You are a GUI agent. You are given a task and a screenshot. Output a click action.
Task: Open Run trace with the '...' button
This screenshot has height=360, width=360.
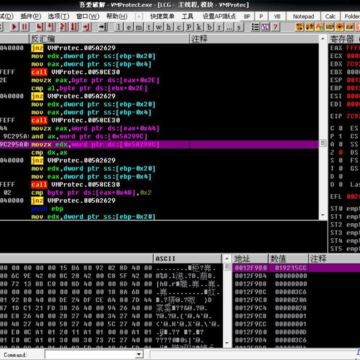[229, 27]
